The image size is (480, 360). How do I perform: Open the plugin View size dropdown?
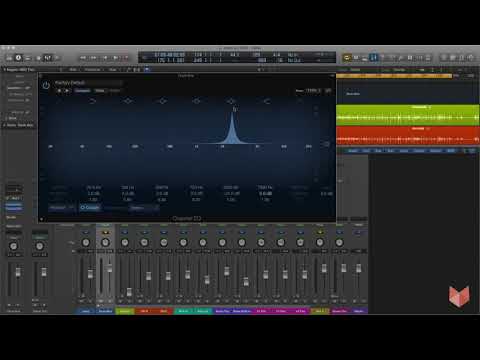tap(313, 90)
